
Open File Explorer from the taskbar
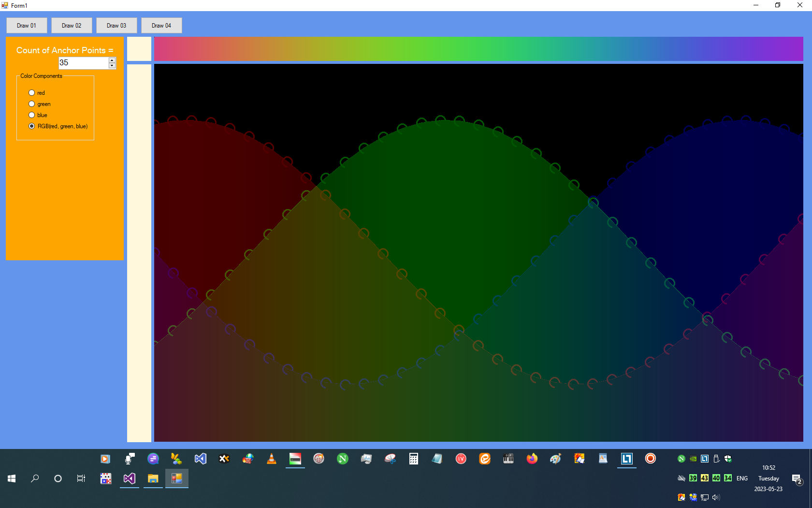tap(153, 478)
